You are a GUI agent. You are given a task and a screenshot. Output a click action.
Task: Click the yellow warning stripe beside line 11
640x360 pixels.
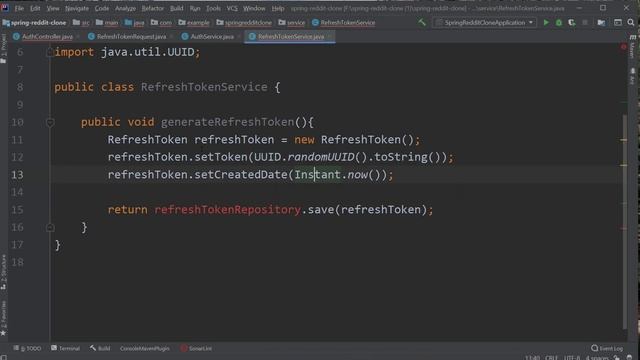[624, 140]
